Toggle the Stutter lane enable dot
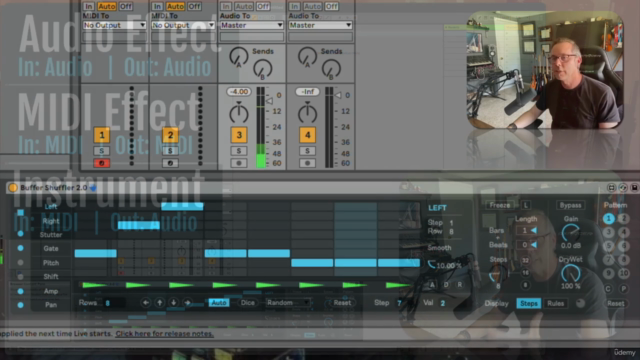640x360 pixels. [x=20, y=233]
